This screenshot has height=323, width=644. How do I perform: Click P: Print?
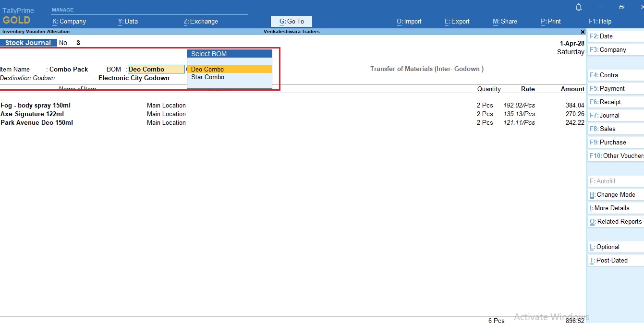(550, 21)
